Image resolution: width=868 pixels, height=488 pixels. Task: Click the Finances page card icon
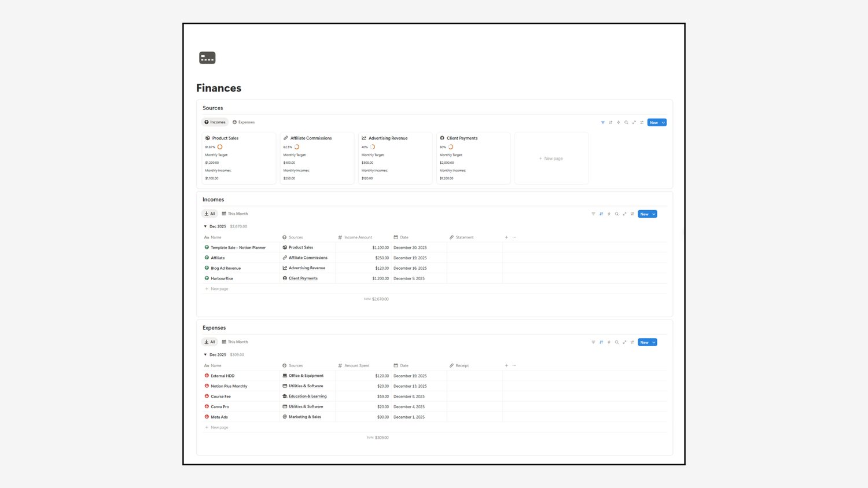[207, 58]
